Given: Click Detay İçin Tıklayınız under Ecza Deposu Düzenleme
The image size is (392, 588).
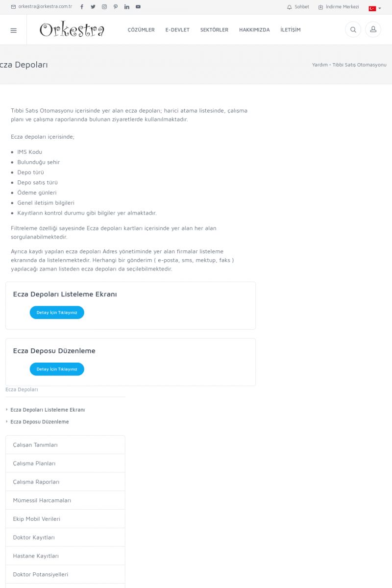Looking at the screenshot, I should pos(57,369).
